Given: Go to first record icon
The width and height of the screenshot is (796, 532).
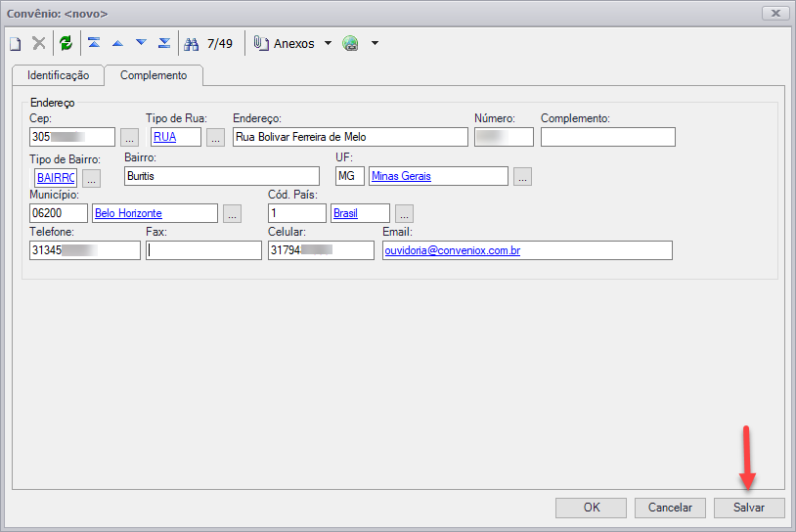Looking at the screenshot, I should click(x=94, y=43).
